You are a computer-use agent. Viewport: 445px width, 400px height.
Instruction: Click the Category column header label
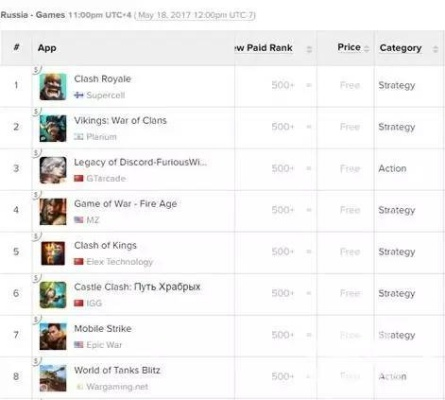pyautogui.click(x=401, y=48)
